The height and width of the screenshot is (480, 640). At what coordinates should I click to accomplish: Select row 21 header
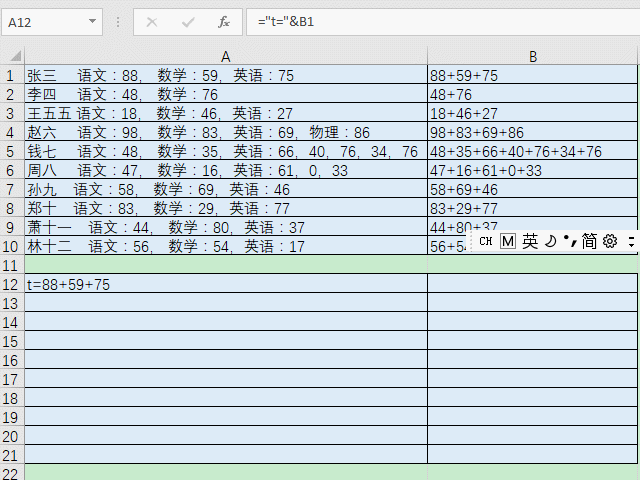10,456
